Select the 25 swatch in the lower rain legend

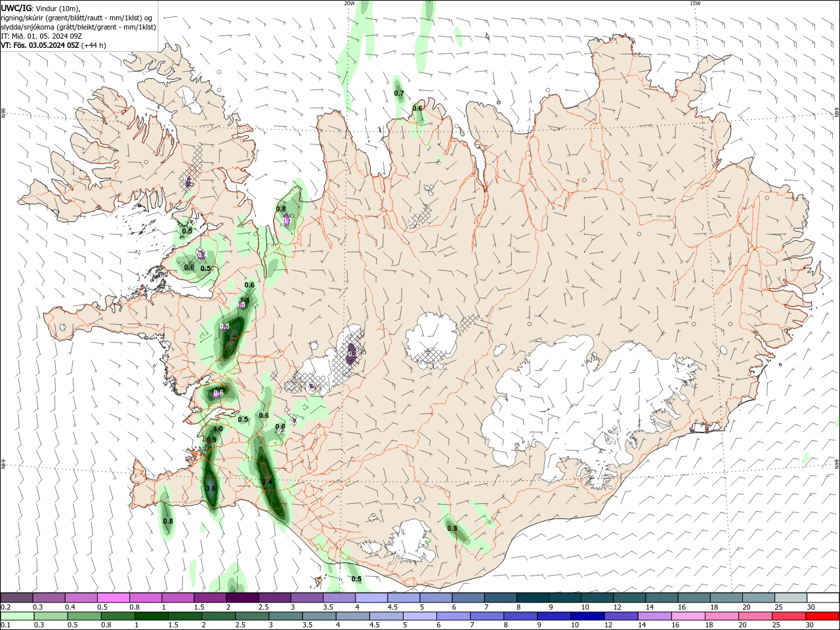tap(789, 616)
